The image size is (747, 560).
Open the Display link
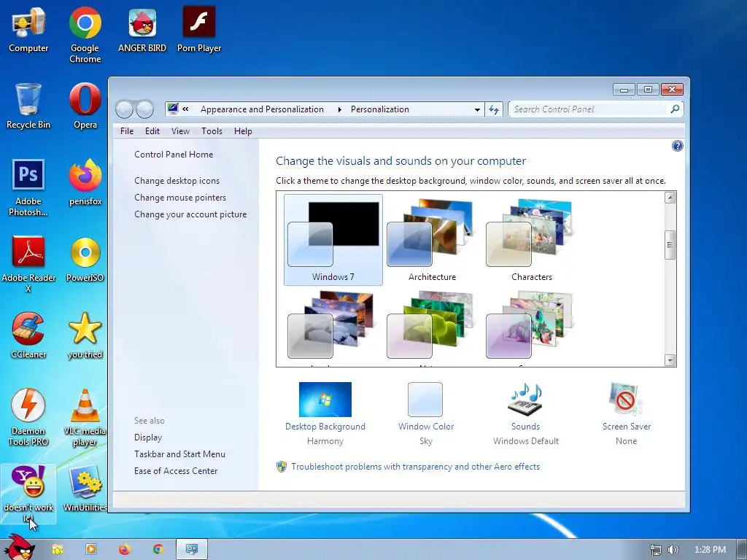[148, 437]
